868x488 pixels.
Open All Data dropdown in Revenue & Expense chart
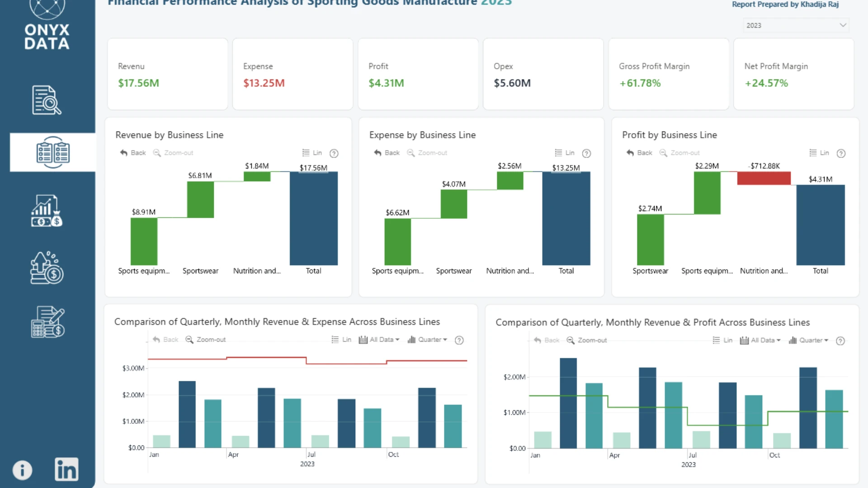pyautogui.click(x=379, y=339)
